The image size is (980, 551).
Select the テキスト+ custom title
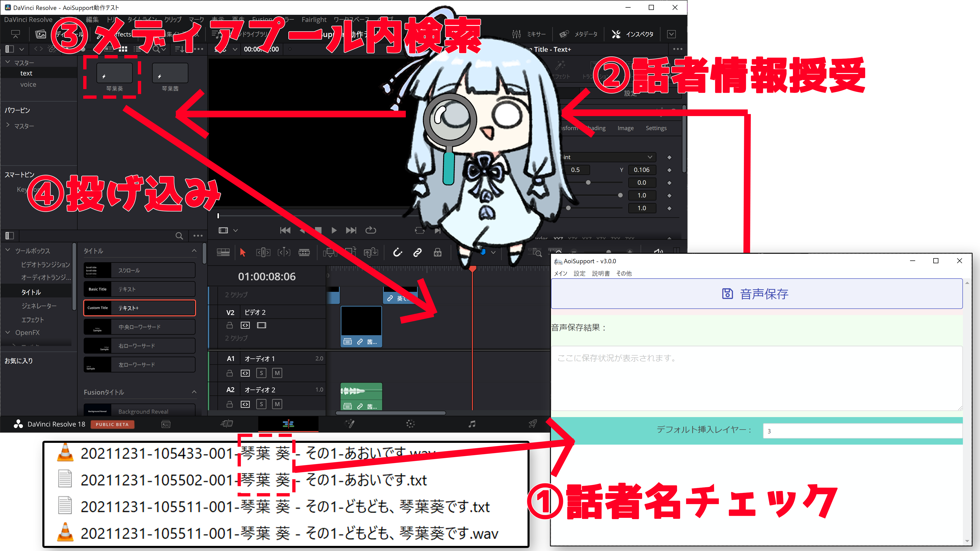point(139,308)
